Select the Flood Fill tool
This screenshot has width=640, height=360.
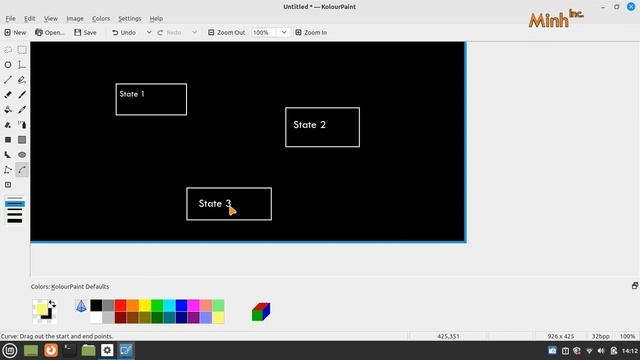(8, 110)
